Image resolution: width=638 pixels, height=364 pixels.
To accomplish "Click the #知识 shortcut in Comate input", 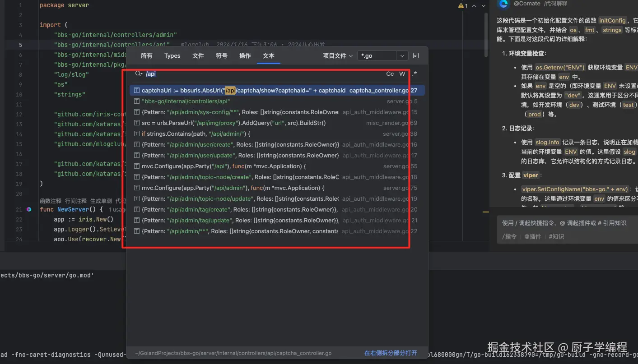I will (x=556, y=236).
